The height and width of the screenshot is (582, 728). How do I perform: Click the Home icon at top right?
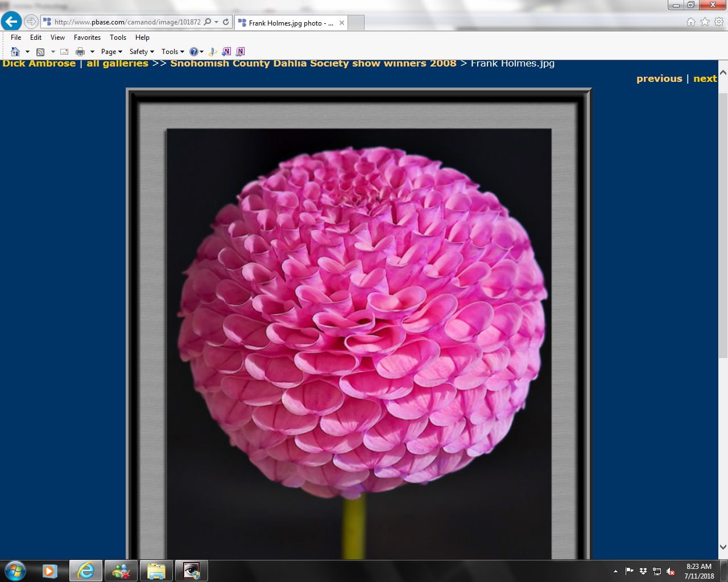click(691, 22)
